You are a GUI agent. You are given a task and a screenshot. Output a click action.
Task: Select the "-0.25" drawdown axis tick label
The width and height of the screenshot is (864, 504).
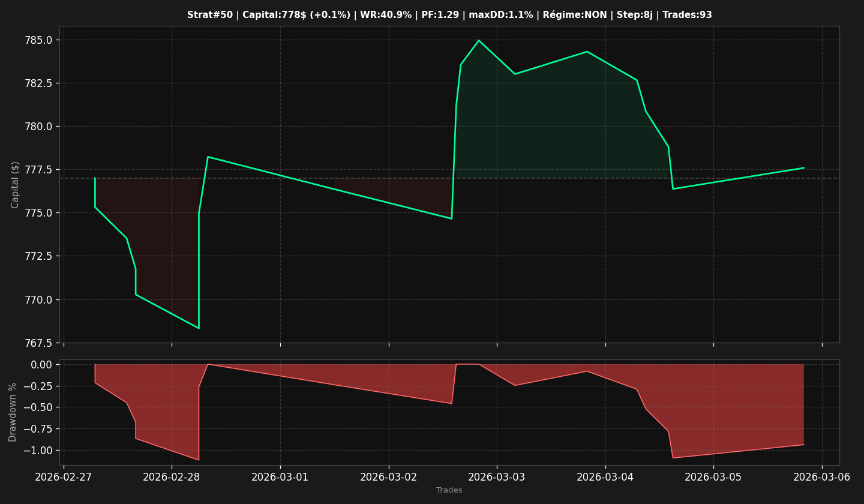tap(38, 386)
